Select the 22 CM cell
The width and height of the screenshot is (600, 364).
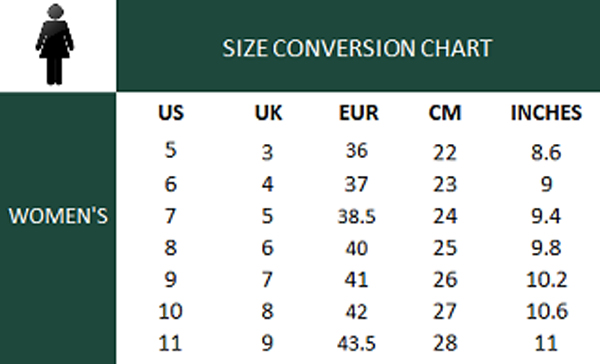point(445,153)
